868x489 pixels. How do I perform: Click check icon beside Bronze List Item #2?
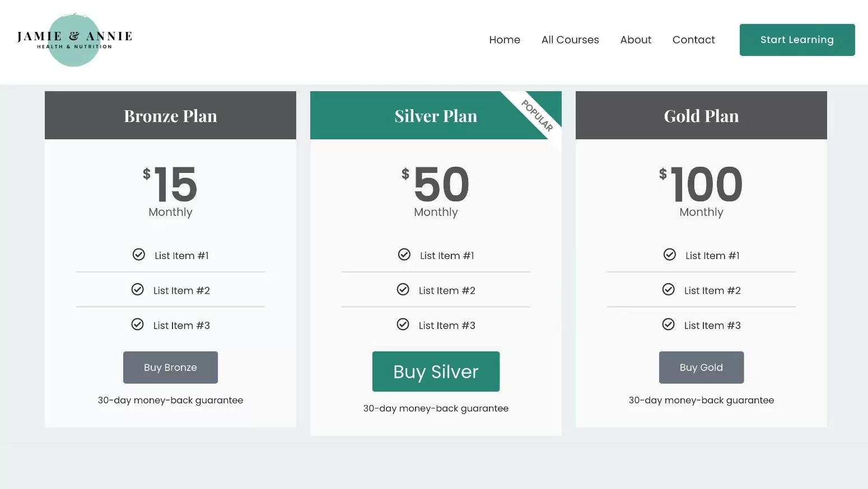[x=138, y=289]
